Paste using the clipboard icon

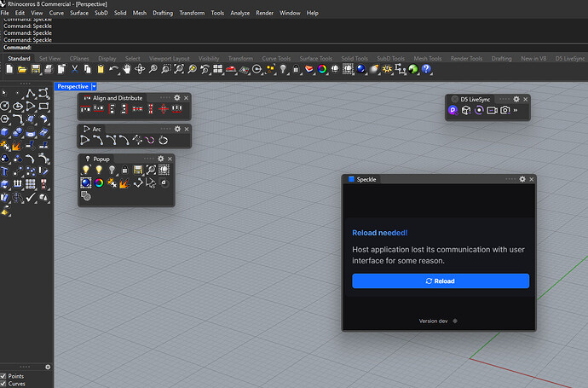coord(101,69)
